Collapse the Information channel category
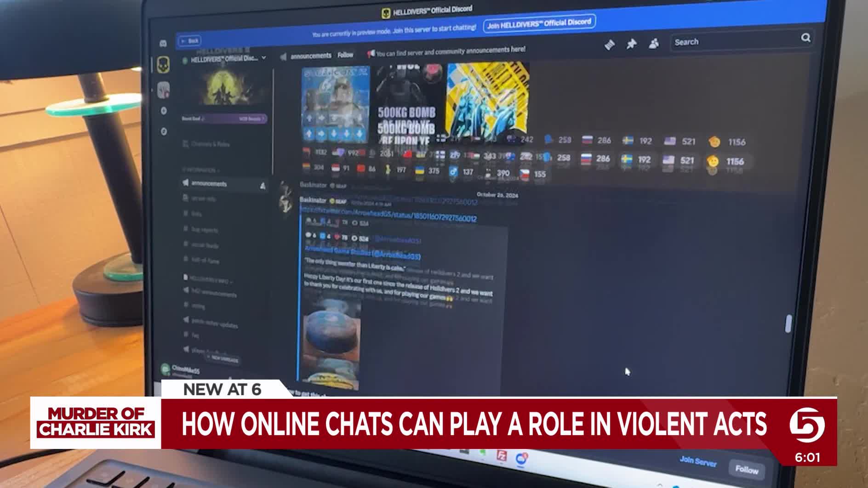The width and height of the screenshot is (868, 488). (x=200, y=170)
